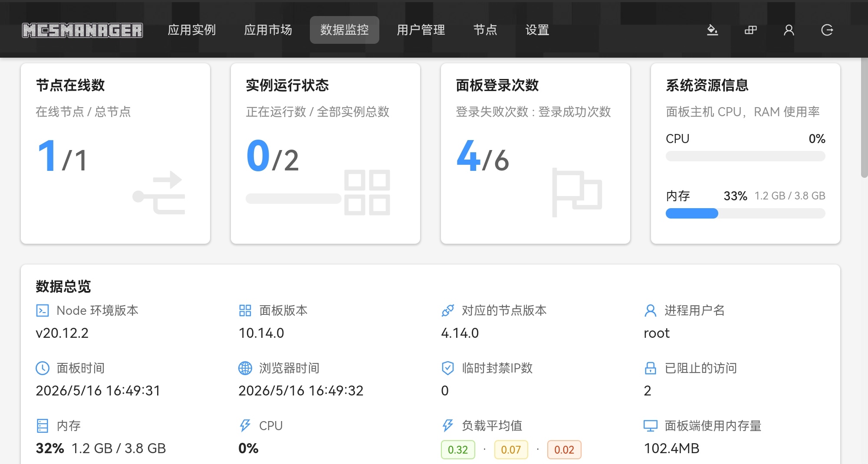
Task: Select the 数据监控 tab
Action: 345,30
